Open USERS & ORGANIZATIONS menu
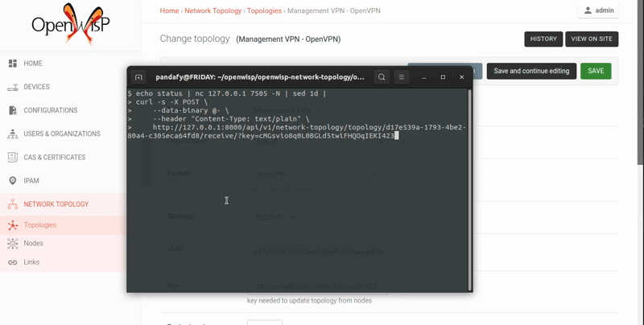 click(x=63, y=134)
